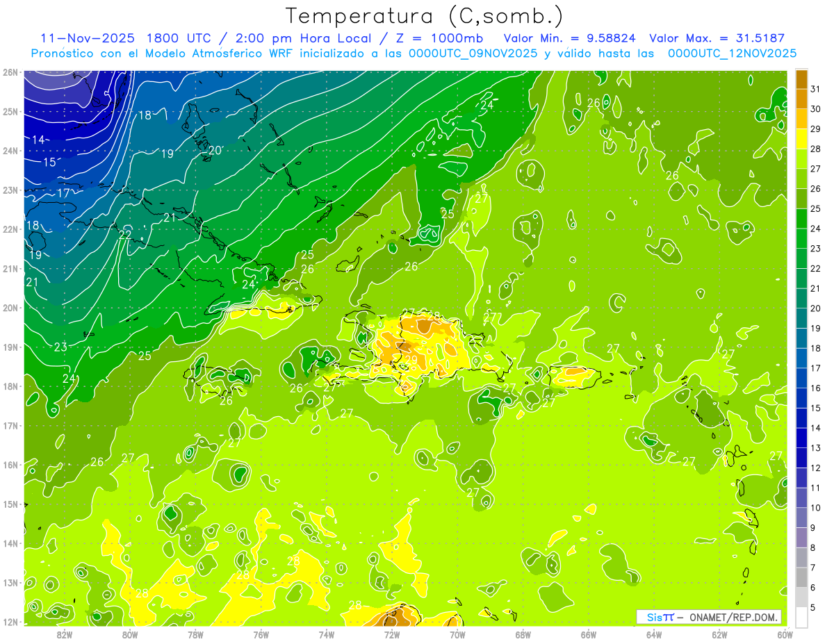
Task: Click the latitude label '23N'
Action: click(10, 190)
